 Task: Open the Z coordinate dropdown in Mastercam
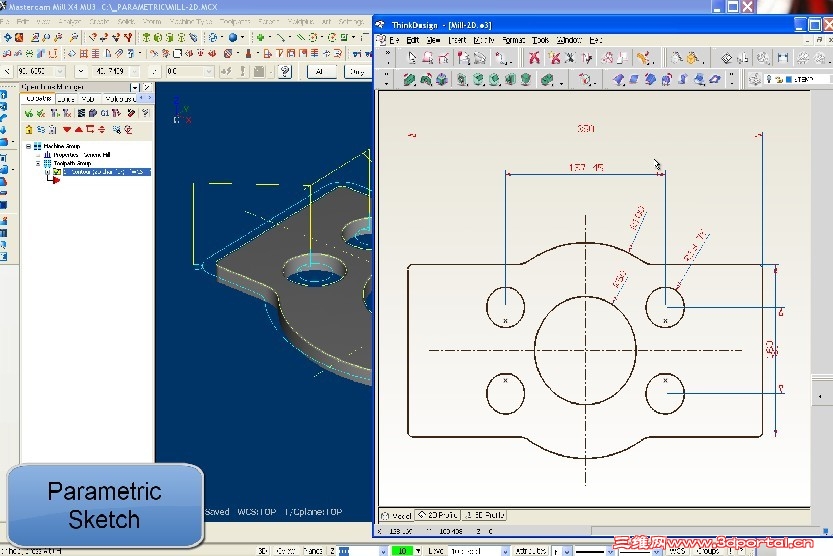[209, 71]
